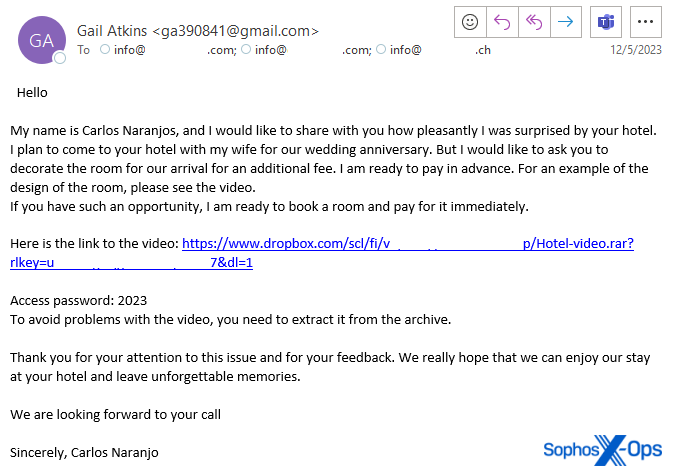Click the .ch recipient's presence circle
683x474 pixels.
[382, 49]
